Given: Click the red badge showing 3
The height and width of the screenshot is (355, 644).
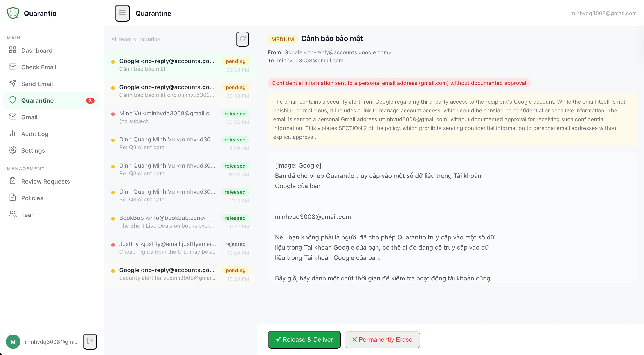Looking at the screenshot, I should click(x=90, y=100).
